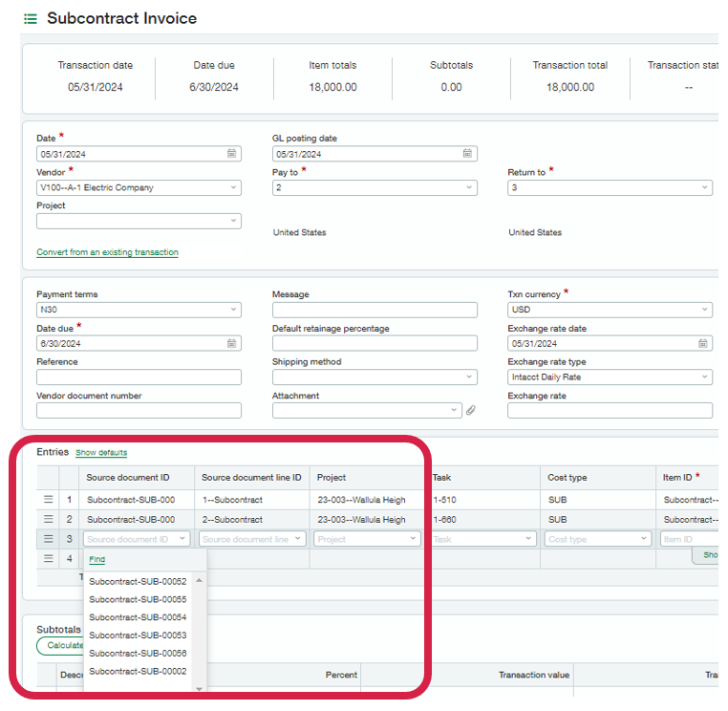Screen dimensions: 728x711
Task: Select Subcontract-SUB-00053 from the list
Action: tap(138, 635)
